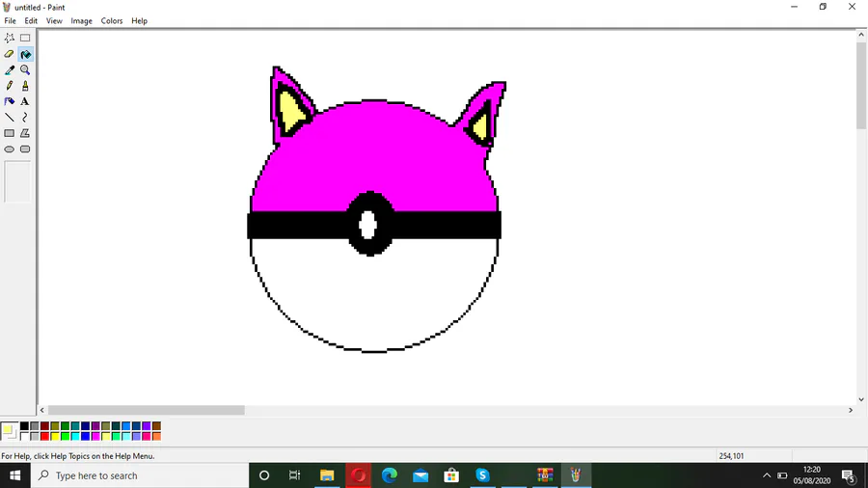Pick the pure blue color swatch
Viewport: 868px width, 488px height.
point(85,436)
